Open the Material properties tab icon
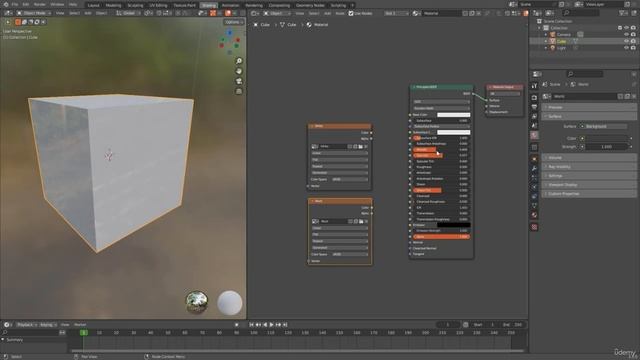Image resolution: width=640 pixels, height=360 pixels. click(x=534, y=215)
